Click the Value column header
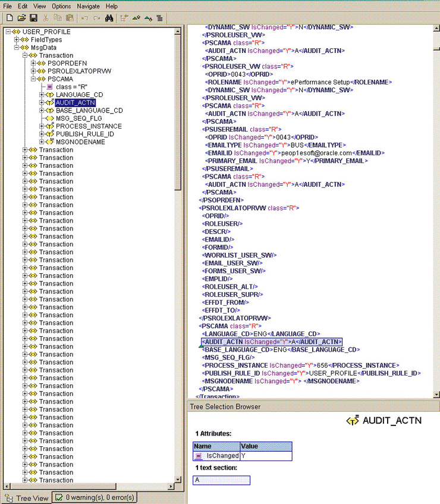This screenshot has height=504, width=440. pos(266,446)
